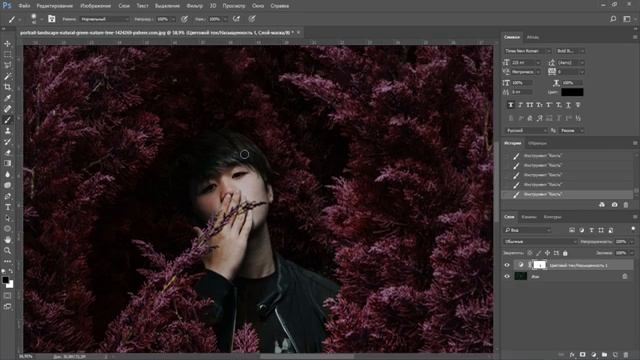Open the Filter menu
Screen dimensions: 640x360
pyautogui.click(x=195, y=6)
